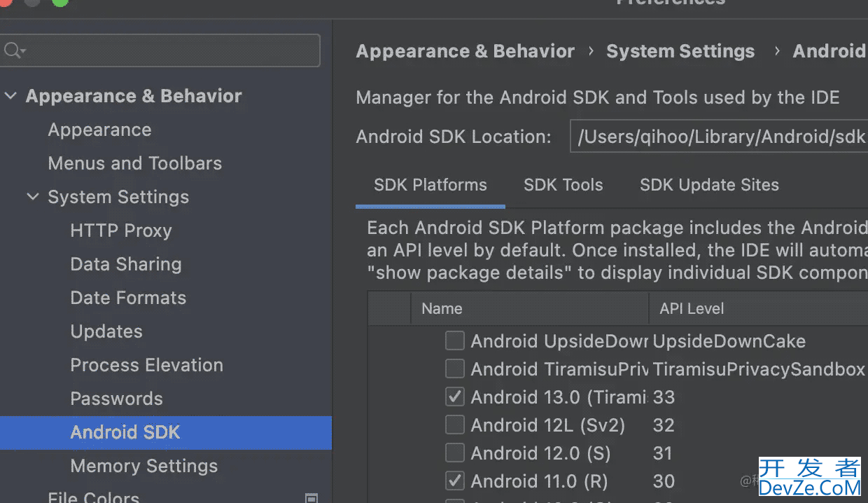Check the Android TiramisuPrivacySandbox checkbox
The height and width of the screenshot is (503, 868).
point(455,369)
